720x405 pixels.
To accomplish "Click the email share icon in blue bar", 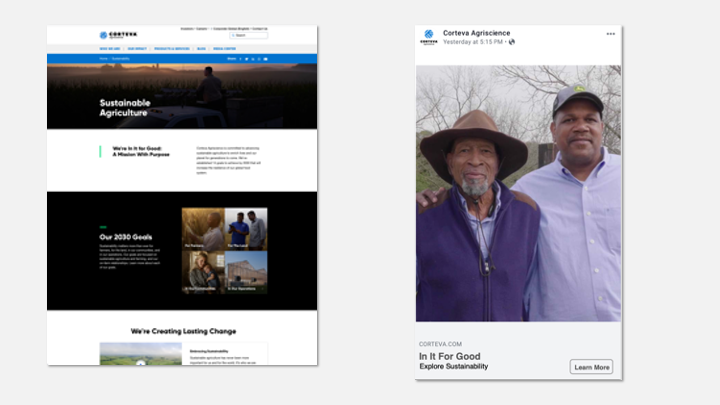I will point(265,59).
